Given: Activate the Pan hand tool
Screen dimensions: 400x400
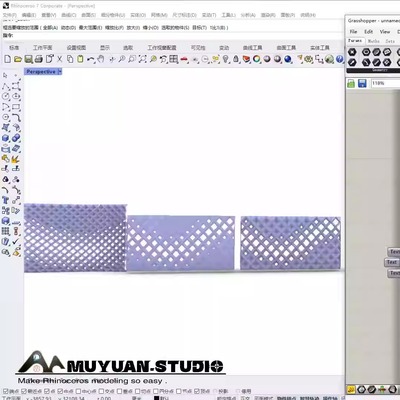Looking at the screenshot, I should point(101,59).
